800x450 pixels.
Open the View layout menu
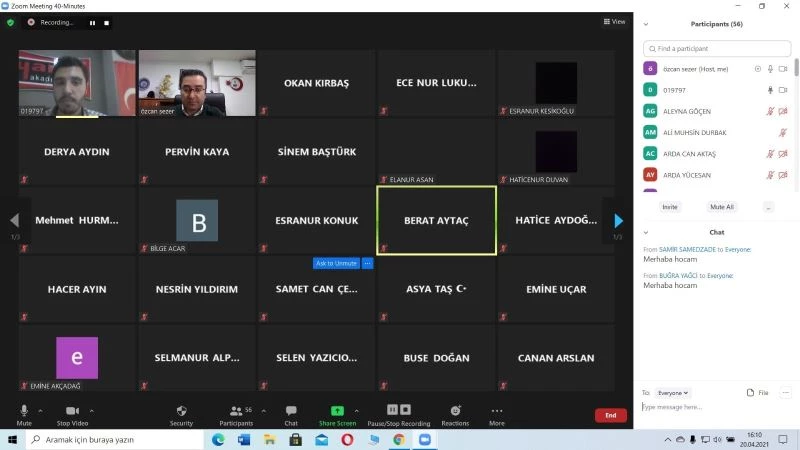click(x=614, y=22)
